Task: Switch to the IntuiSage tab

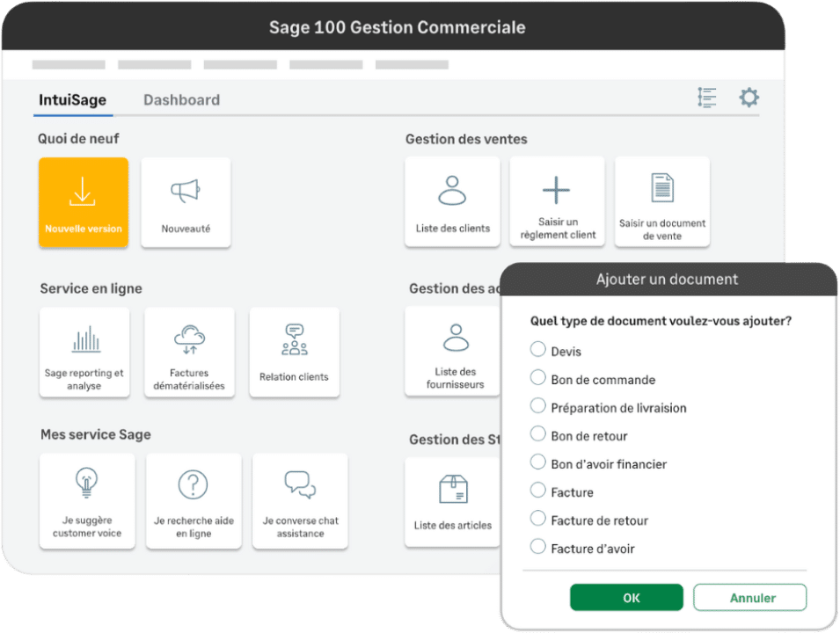Action: (73, 100)
